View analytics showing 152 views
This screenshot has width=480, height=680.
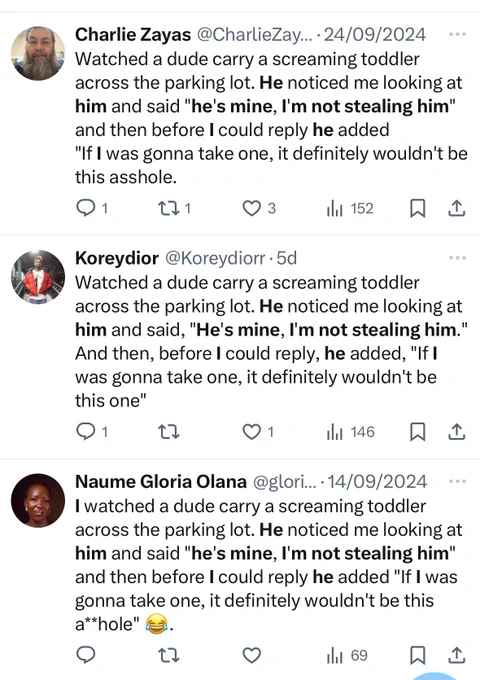pos(349,209)
